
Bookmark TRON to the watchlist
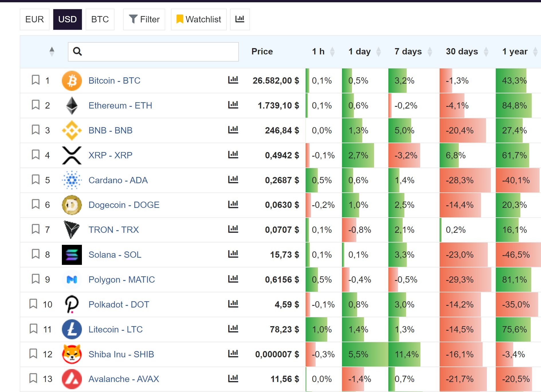(x=36, y=229)
